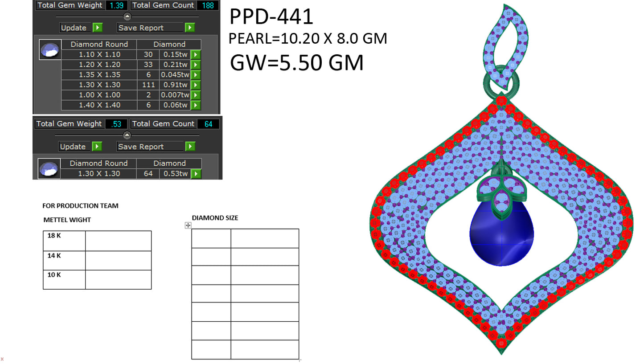The width and height of the screenshot is (644, 364).
Task: Select the gem thumbnail in second report panel
Action: tap(49, 169)
